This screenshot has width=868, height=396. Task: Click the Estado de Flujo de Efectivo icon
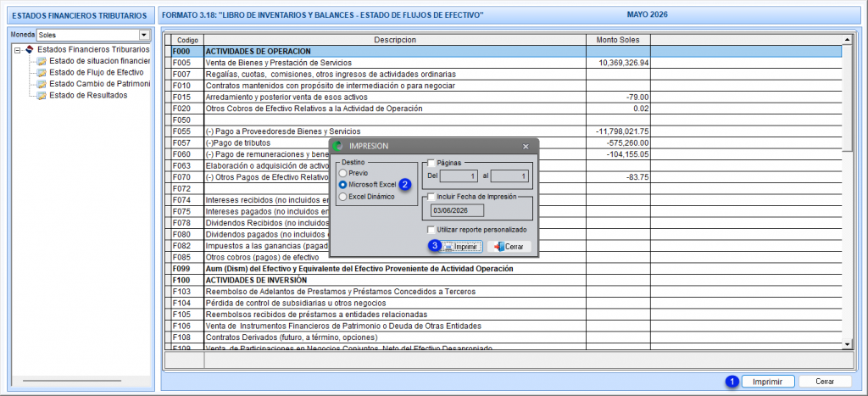[x=41, y=73]
